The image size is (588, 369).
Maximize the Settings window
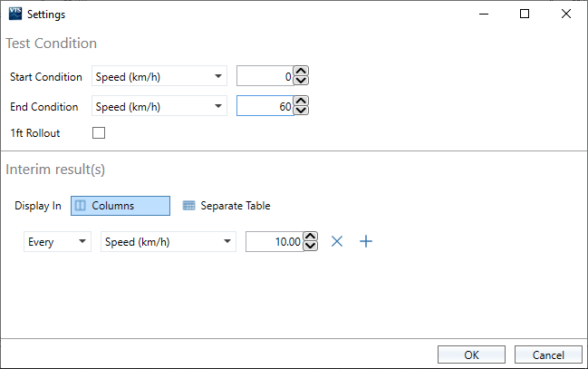pyautogui.click(x=525, y=14)
